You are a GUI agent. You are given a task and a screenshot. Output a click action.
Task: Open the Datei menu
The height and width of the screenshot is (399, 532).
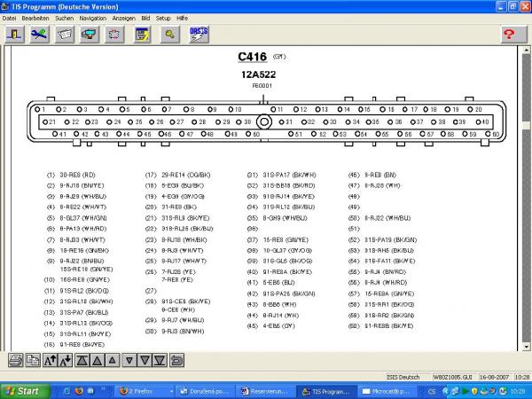(x=9, y=17)
